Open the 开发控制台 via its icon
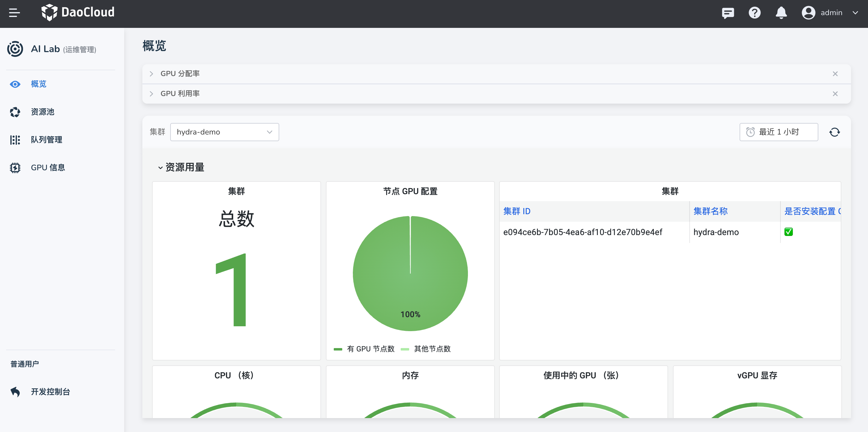 (x=15, y=392)
